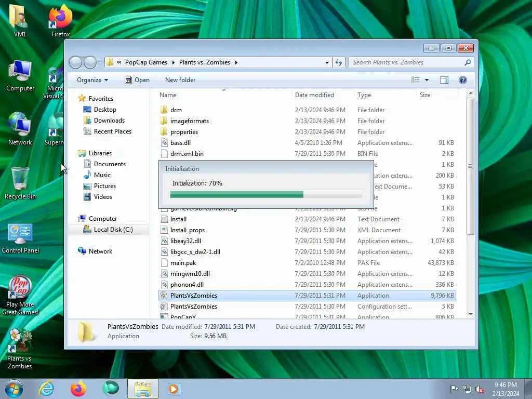Click the network tray icon
This screenshot has width=532, height=399.
467,389
